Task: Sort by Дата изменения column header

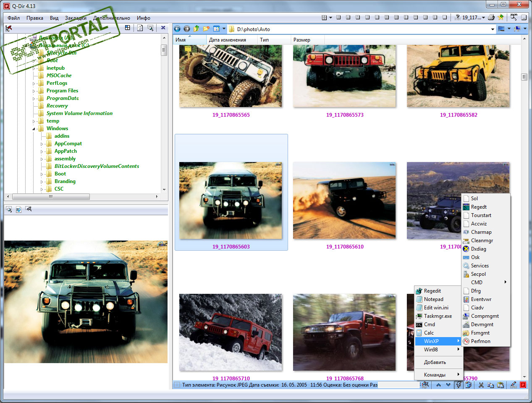Action: [x=232, y=40]
